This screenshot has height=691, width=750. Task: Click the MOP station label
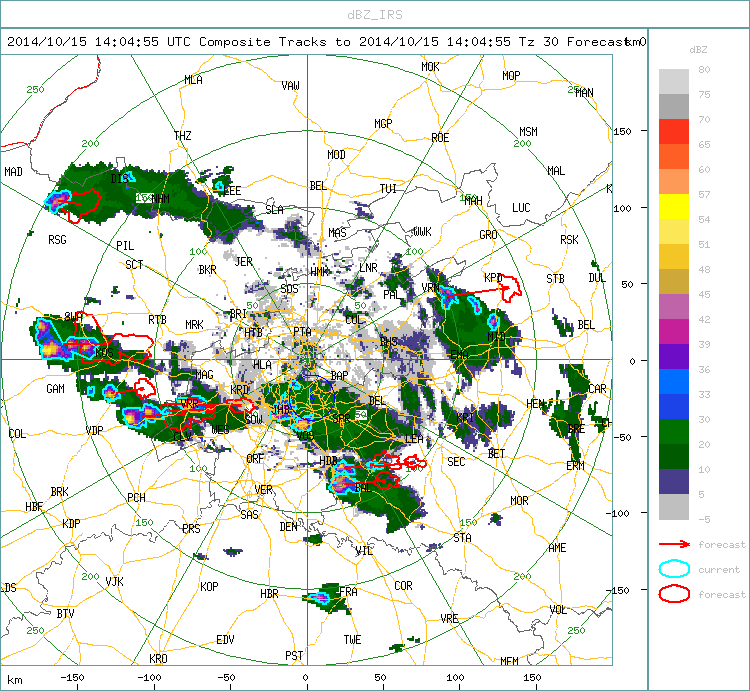tap(511, 76)
